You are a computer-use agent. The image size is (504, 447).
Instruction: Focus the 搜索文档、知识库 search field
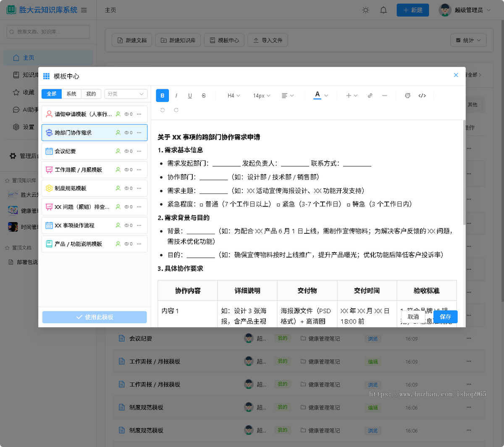coord(48,31)
